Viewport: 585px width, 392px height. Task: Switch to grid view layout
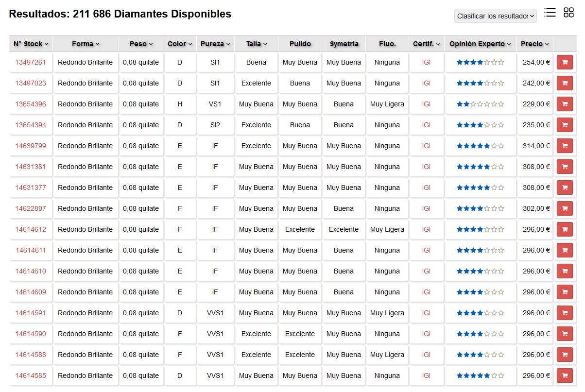[x=568, y=13]
